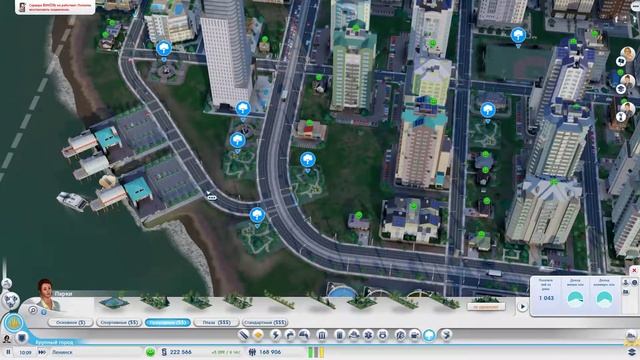The width and height of the screenshot is (640, 360).
Task: Click the park marker above the sports field
Action: point(518,35)
